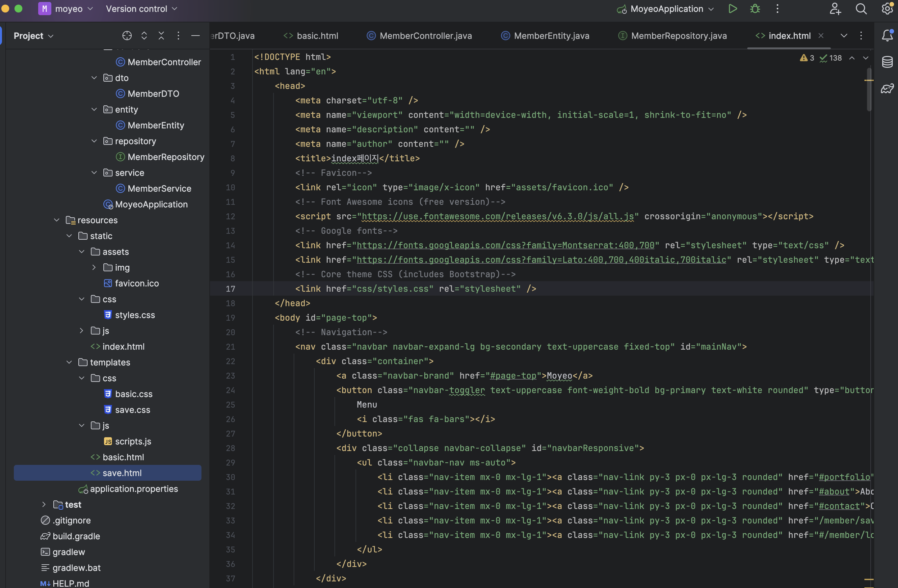The image size is (898, 588).
Task: Select save.html in templates folder
Action: click(108, 473)
